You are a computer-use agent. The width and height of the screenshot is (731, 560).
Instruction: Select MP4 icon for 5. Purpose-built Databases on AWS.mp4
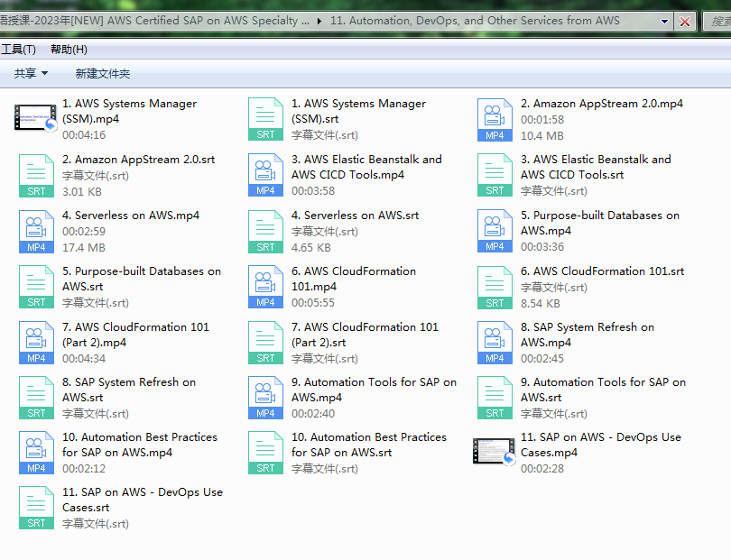pos(495,231)
